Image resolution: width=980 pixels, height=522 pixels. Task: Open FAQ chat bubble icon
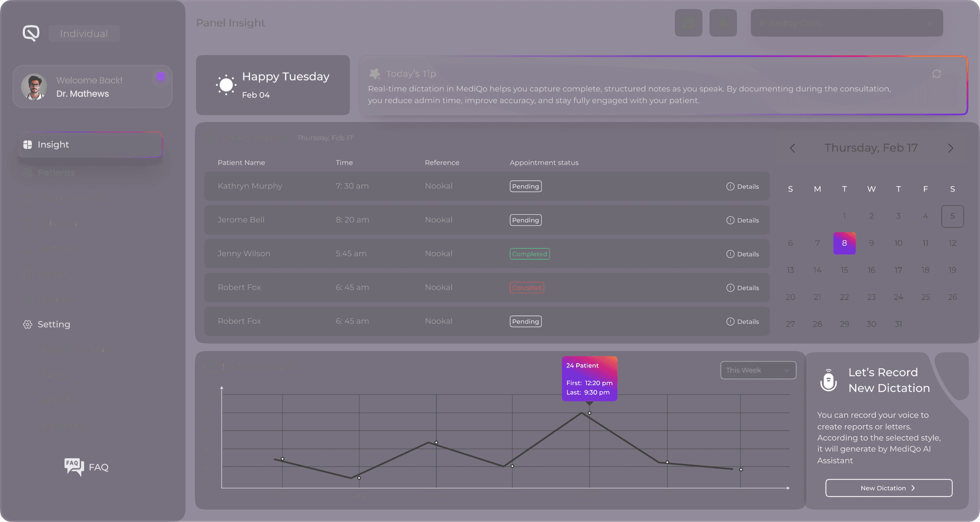74,466
